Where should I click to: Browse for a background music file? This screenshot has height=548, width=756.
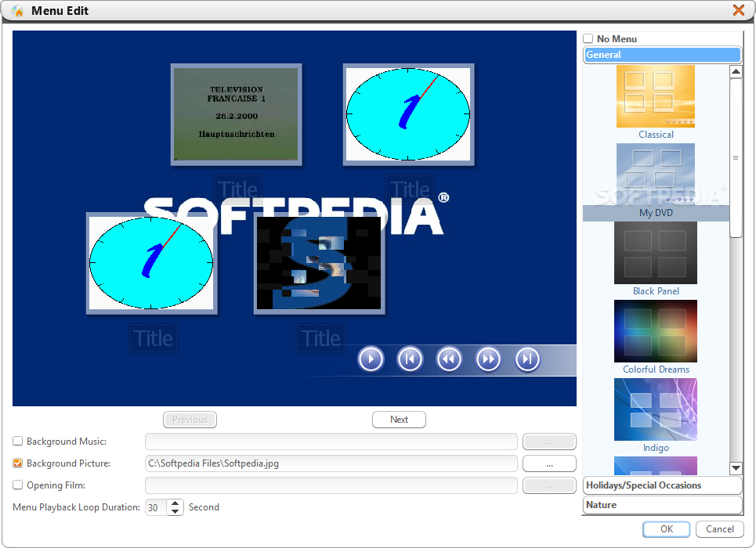click(549, 442)
